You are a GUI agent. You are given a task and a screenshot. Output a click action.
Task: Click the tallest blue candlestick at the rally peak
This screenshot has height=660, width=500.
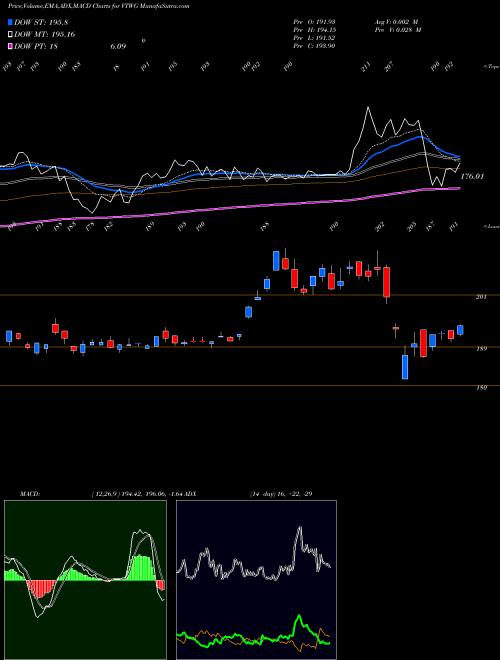click(276, 261)
